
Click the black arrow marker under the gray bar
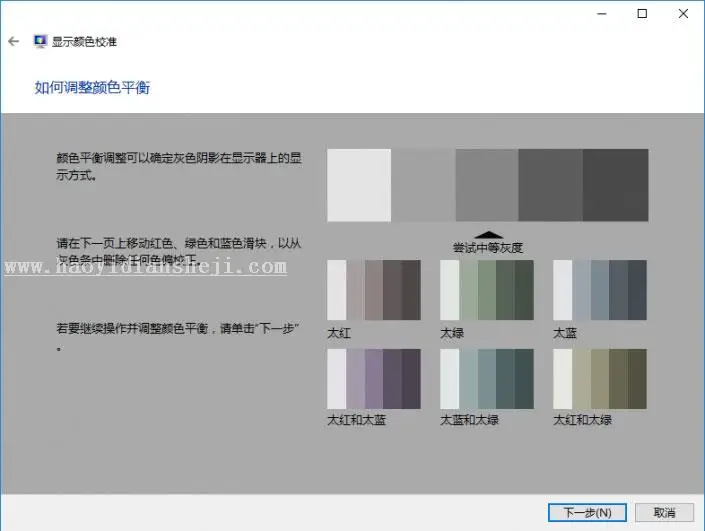pos(488,235)
